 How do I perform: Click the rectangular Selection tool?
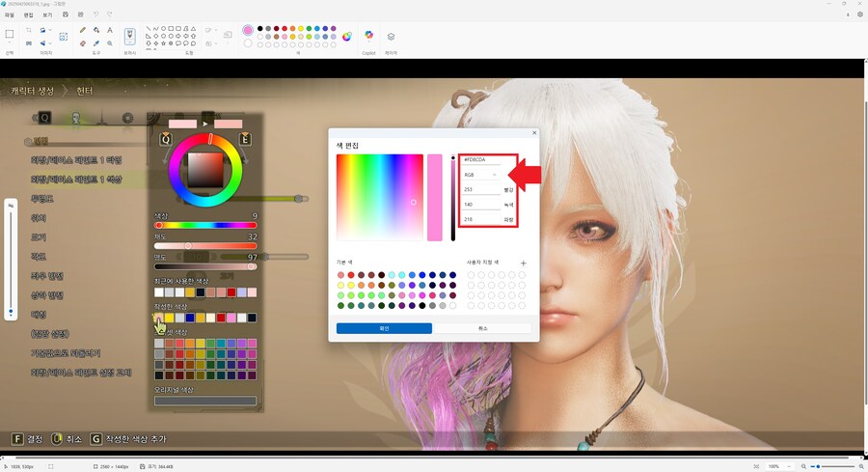pos(10,34)
